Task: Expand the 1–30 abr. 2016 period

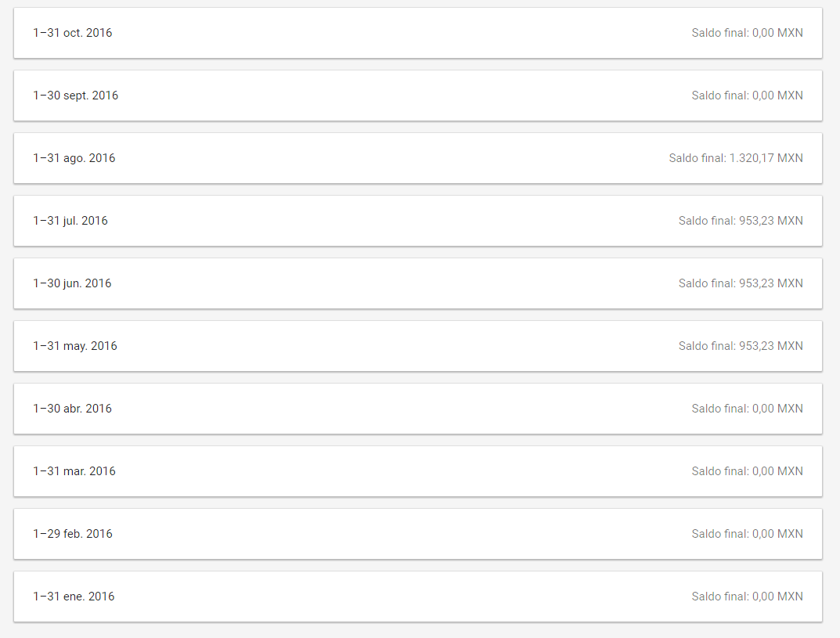Action: point(418,409)
